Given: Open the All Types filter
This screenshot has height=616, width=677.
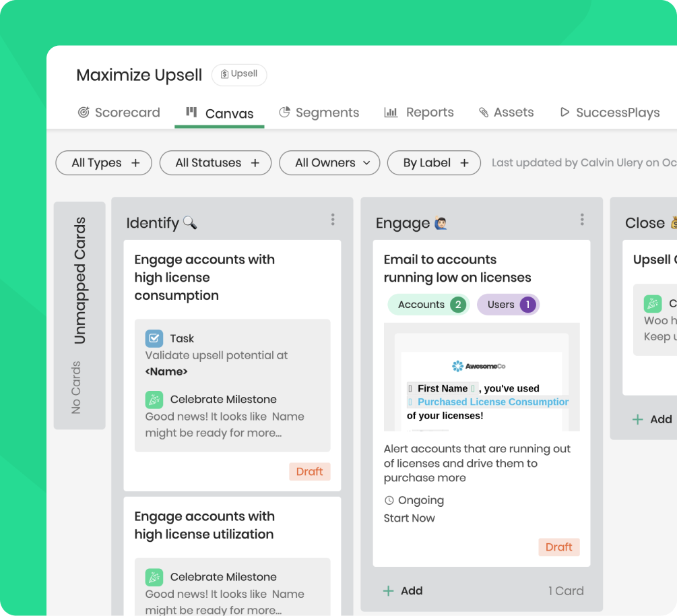Looking at the screenshot, I should (104, 163).
